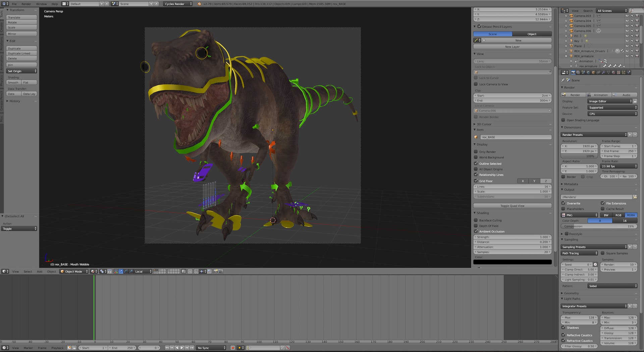The image size is (644, 352).
Task: Uncheck Outline Selected checkbox
Action: coord(476,163)
